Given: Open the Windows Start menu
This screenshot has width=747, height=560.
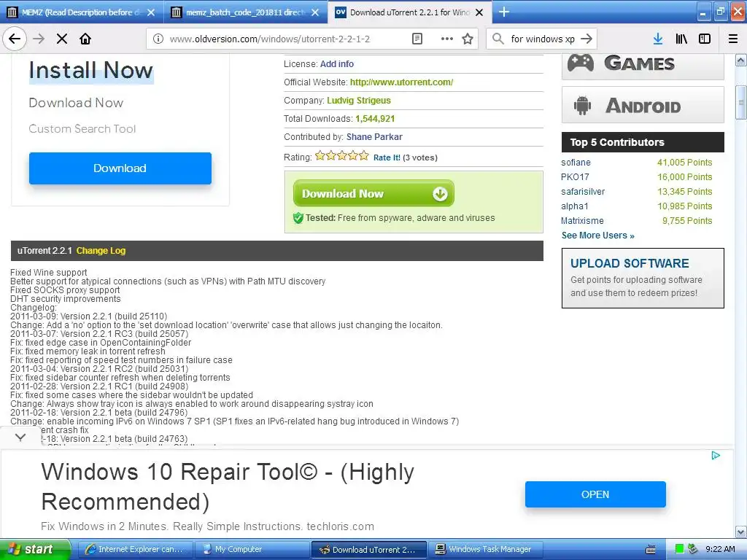Looking at the screenshot, I should pos(35,549).
